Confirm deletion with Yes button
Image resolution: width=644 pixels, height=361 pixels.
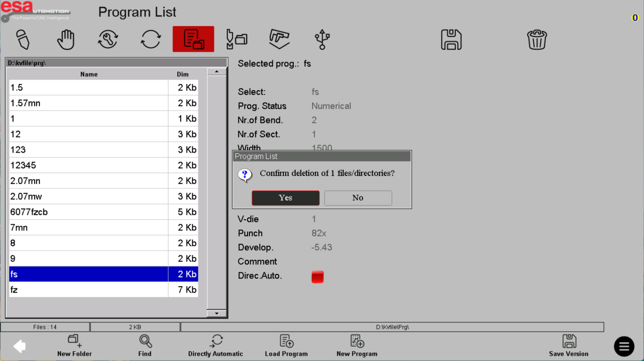click(x=286, y=198)
